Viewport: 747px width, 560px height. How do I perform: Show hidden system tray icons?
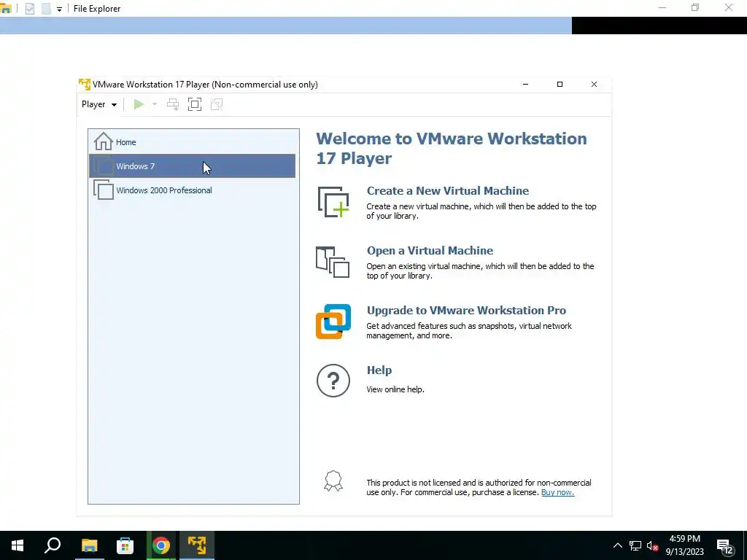click(617, 545)
